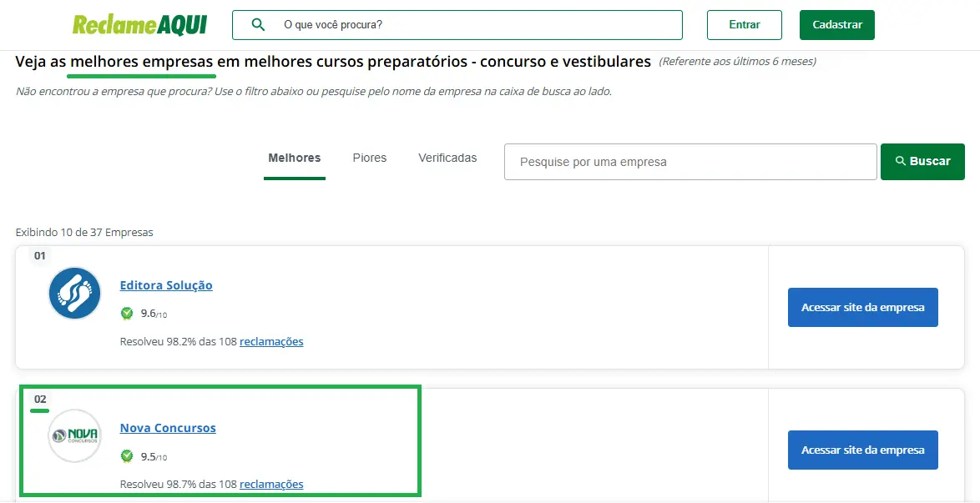
Task: Click the ReclameAQUI logo
Action: click(x=139, y=25)
